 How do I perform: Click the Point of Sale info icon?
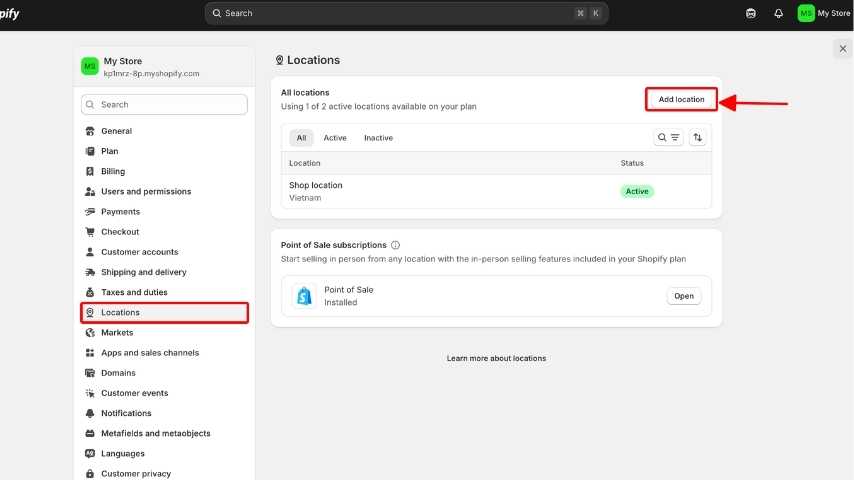(x=395, y=245)
